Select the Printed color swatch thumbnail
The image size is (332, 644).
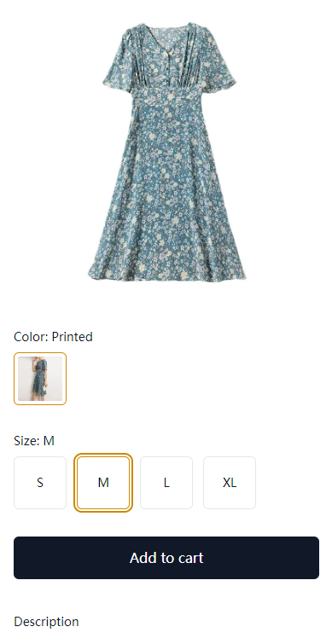pos(40,378)
